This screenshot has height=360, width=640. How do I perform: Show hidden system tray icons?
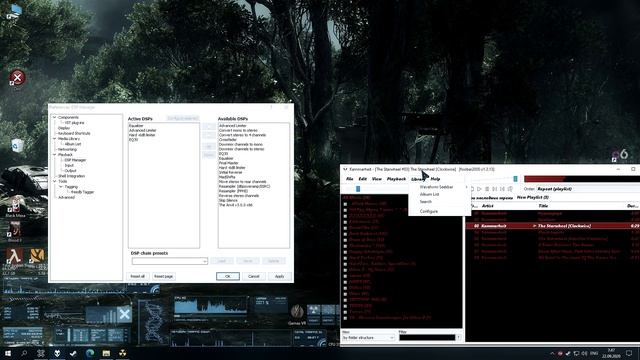(x=552, y=353)
